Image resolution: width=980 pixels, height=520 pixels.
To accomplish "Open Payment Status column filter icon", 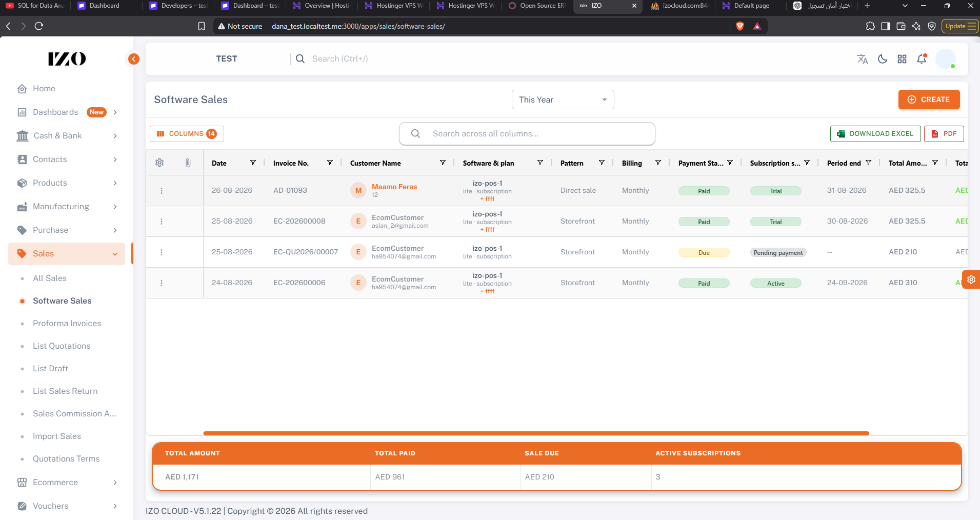I will (x=730, y=163).
